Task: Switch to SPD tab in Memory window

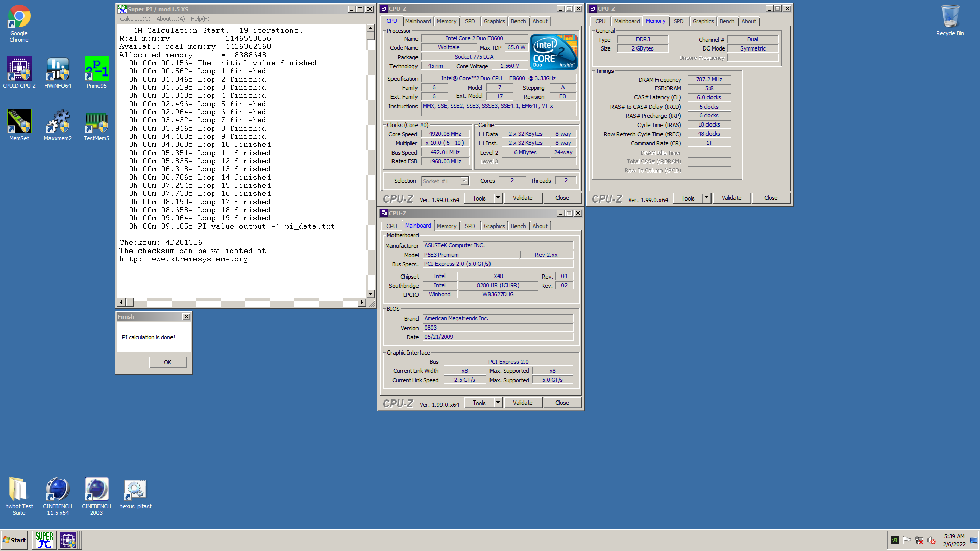Action: tap(678, 21)
